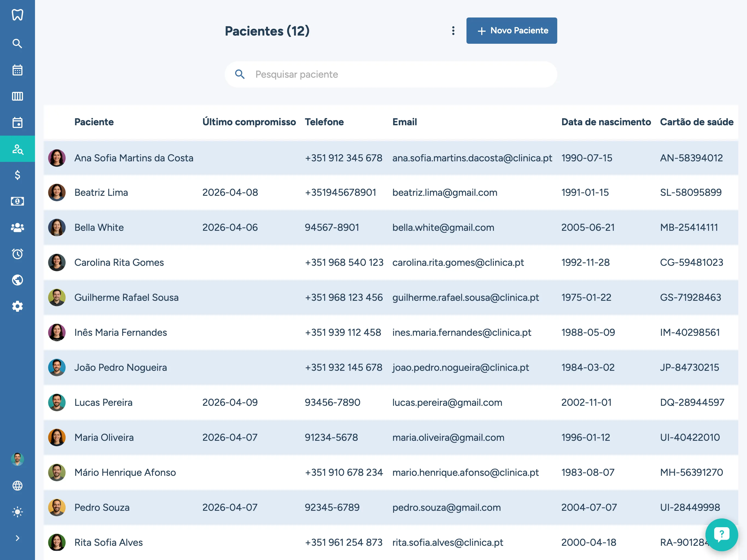
Task: Click the Novo Paciente button
Action: [x=511, y=31]
